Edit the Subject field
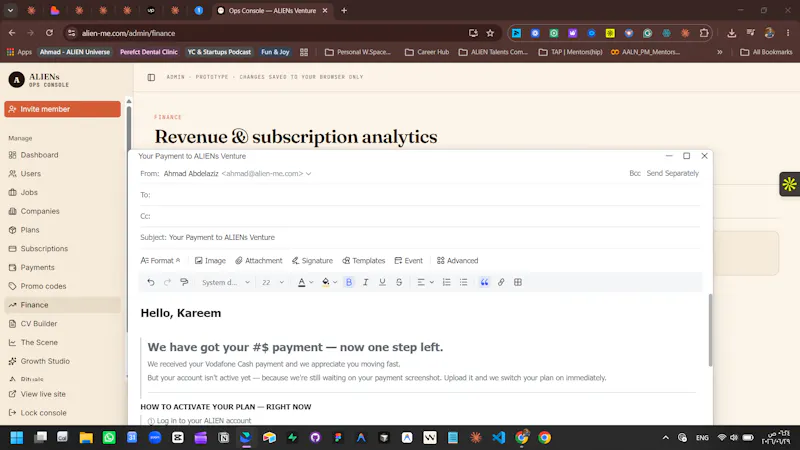Viewport: 800px width, 450px height. [x=420, y=238]
